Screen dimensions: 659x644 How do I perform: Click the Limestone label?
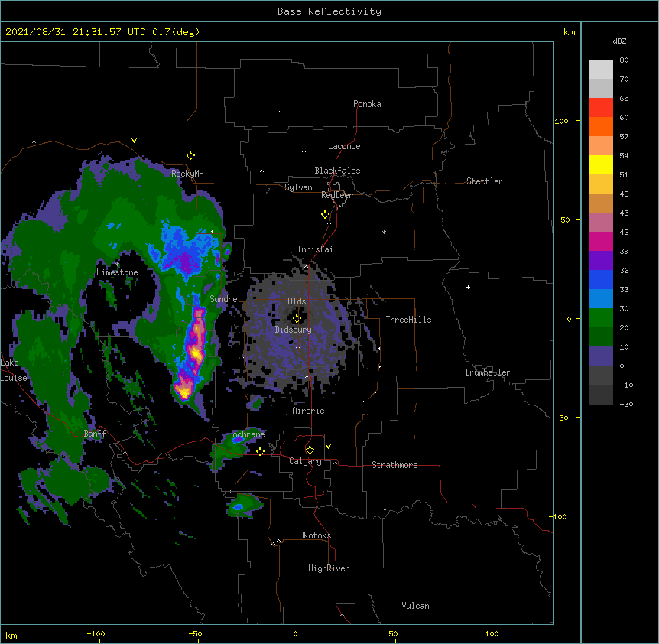pos(117,272)
